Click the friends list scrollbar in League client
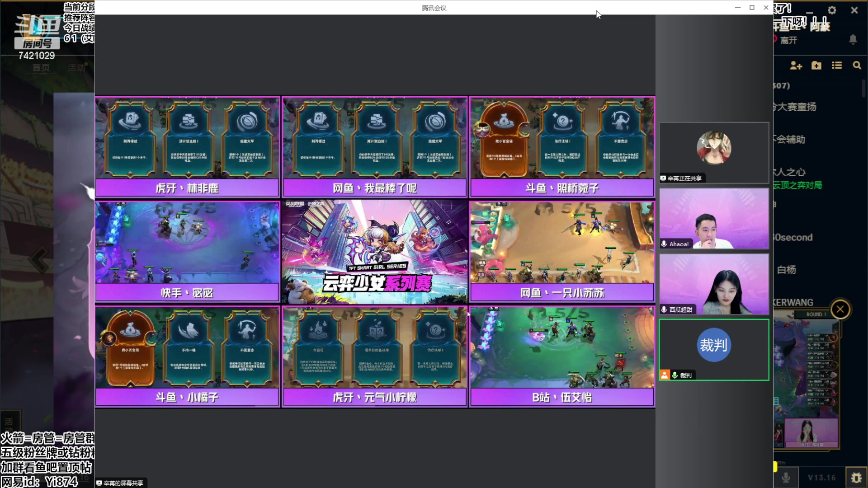Viewport: 868px width, 488px height. point(863,88)
